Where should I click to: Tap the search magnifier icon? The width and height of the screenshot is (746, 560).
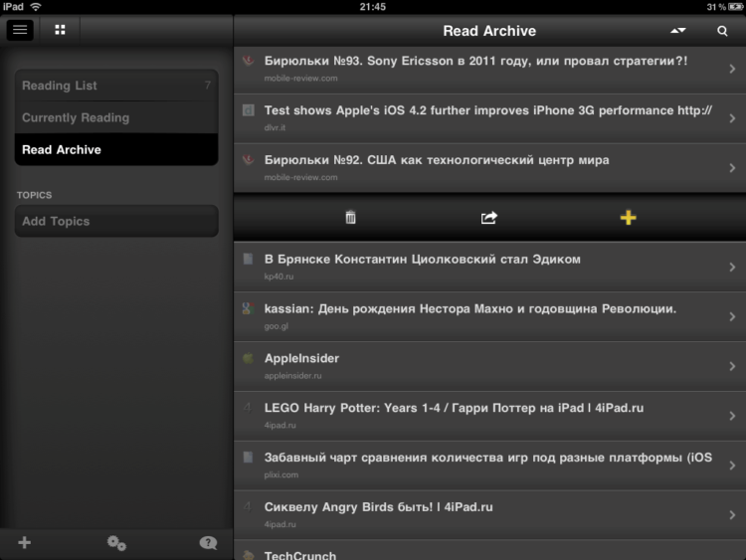722,31
